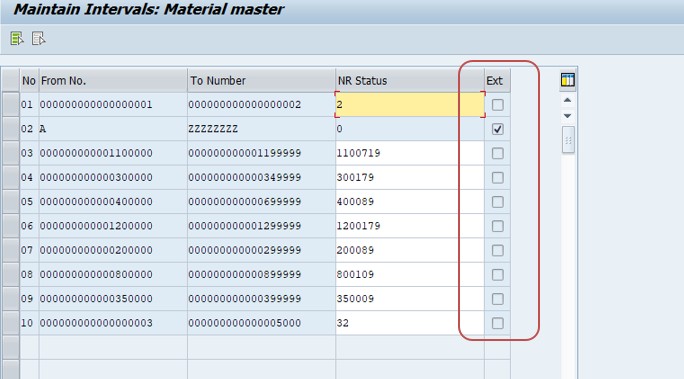684x379 pixels.
Task: Click To Number 000000000001299999
Action: point(262,226)
